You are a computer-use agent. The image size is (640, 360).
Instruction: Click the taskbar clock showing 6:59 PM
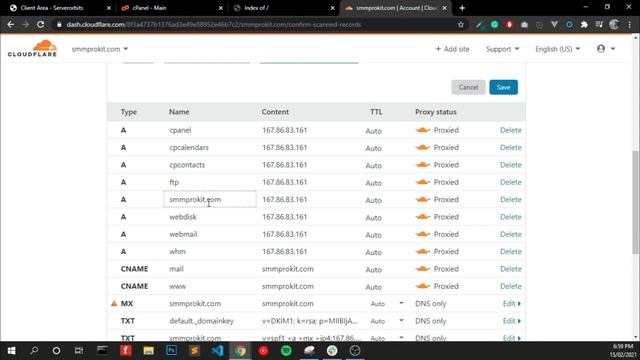coord(622,351)
